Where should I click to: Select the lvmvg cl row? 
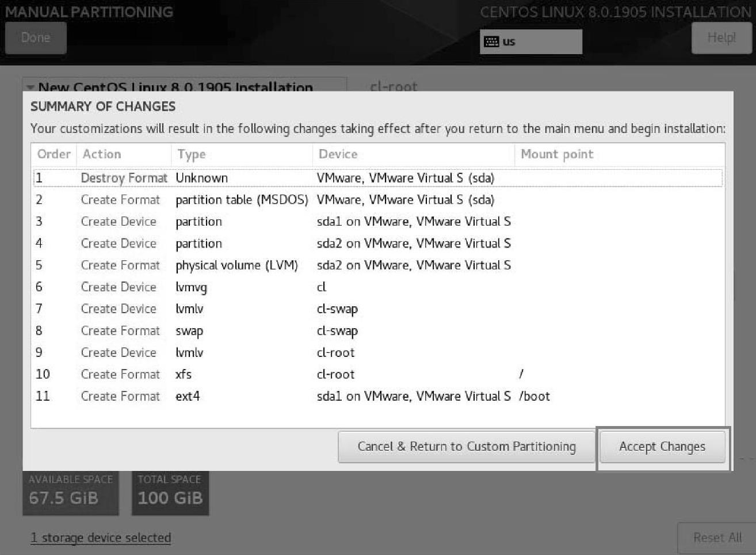[x=378, y=287]
